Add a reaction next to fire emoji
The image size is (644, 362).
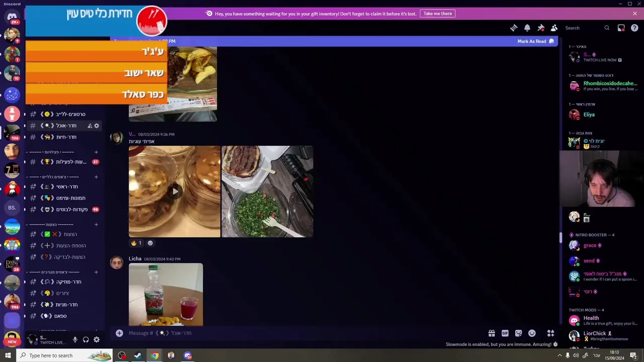click(150, 243)
